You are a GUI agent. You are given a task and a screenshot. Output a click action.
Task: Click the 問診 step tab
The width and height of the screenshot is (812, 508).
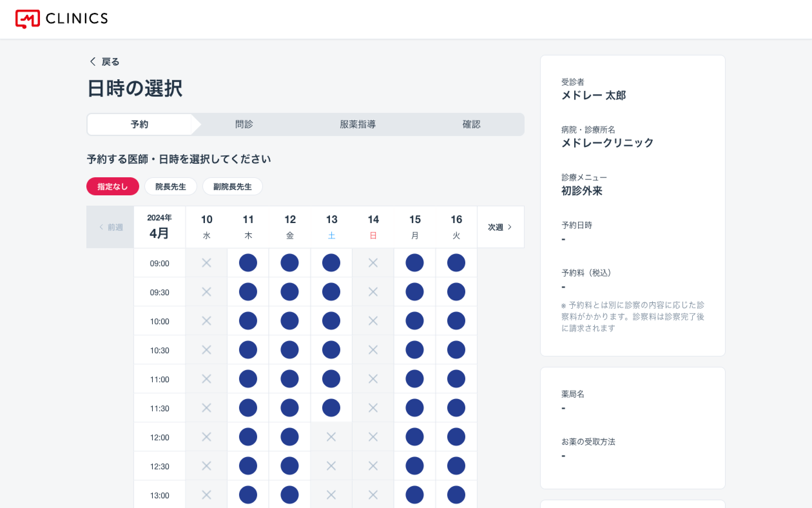pos(244,124)
